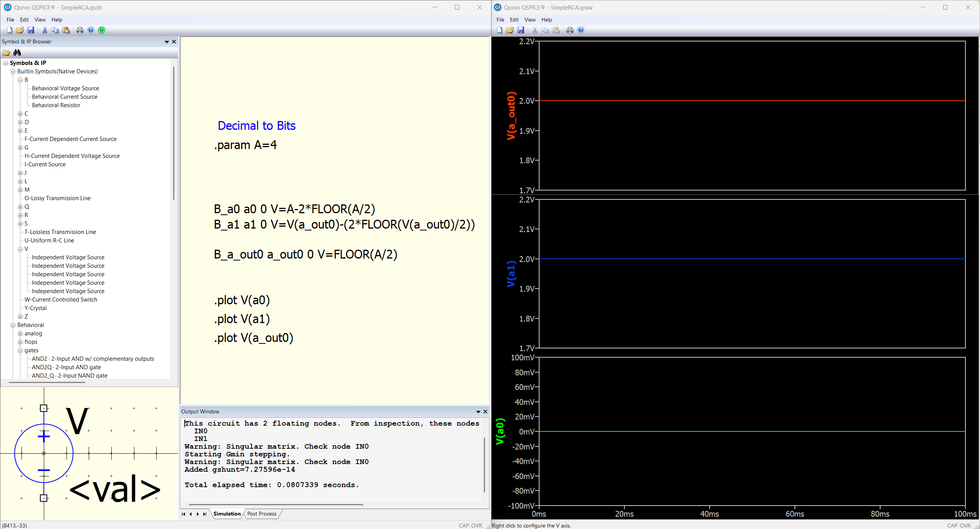This screenshot has height=529, width=980.
Task: Click the Print icon in the waveform window toolbar
Action: point(570,30)
